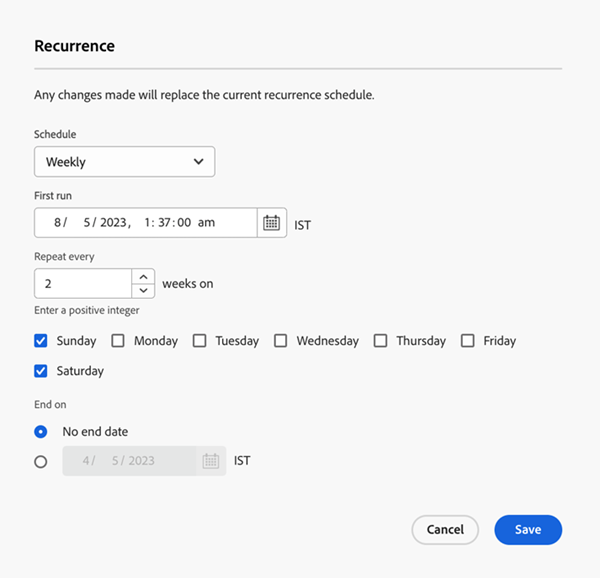Enable the Monday checkbox
600x578 pixels.
[x=118, y=341]
